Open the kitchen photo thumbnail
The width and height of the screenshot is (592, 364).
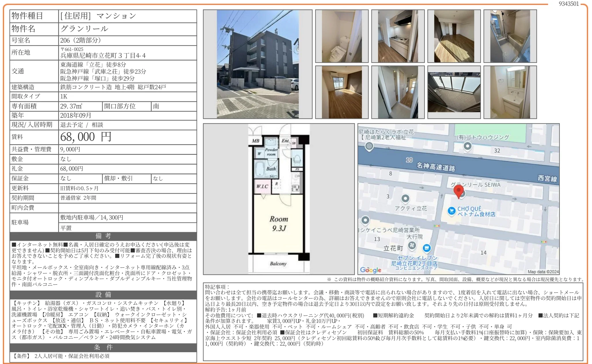click(x=398, y=36)
